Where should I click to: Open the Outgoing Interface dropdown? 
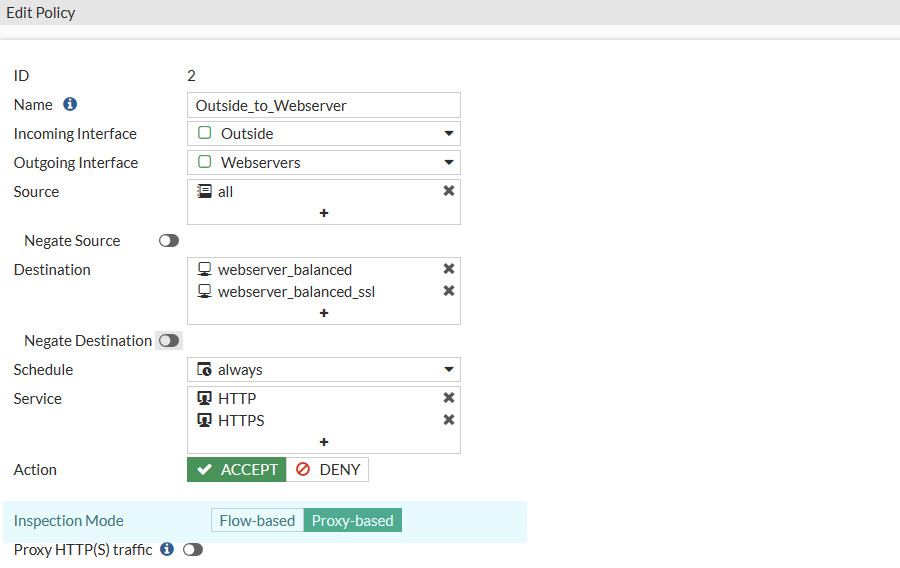324,162
